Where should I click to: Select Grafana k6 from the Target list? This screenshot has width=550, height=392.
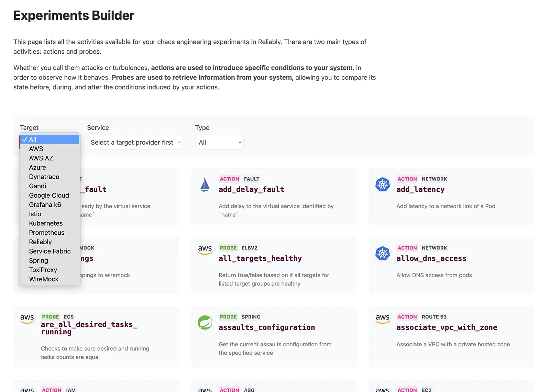point(50,204)
